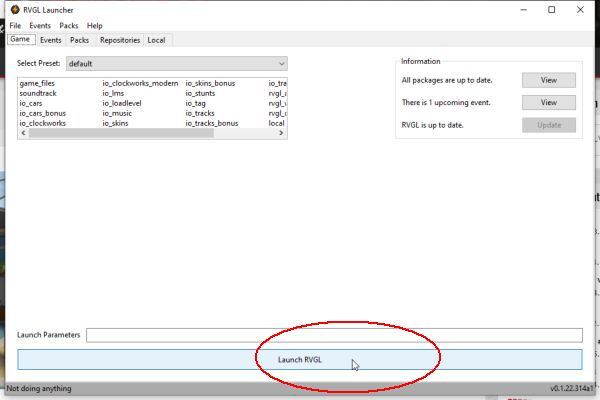Select io_clockworks package entry
This screenshot has width=600, height=400.
[42, 123]
